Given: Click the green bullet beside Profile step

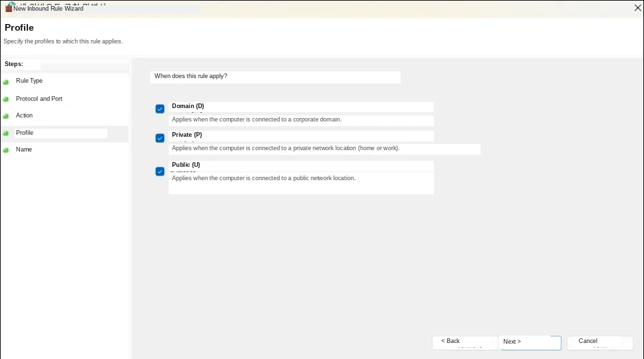Looking at the screenshot, I should point(6,133).
